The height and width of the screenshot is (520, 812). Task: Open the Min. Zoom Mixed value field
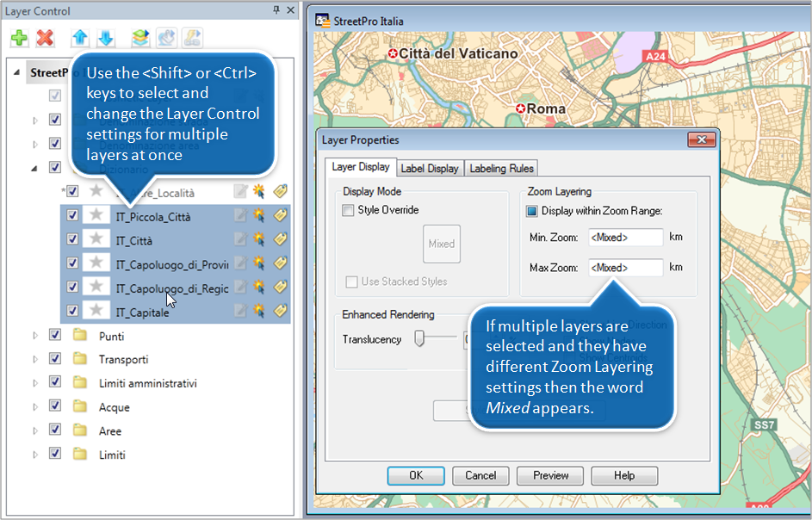[625, 238]
